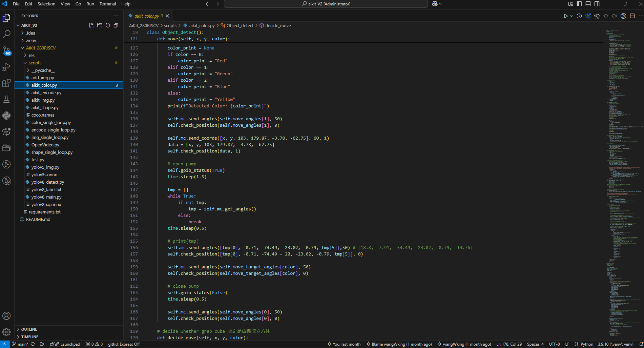Expand the TIMELINE section

tap(30, 337)
